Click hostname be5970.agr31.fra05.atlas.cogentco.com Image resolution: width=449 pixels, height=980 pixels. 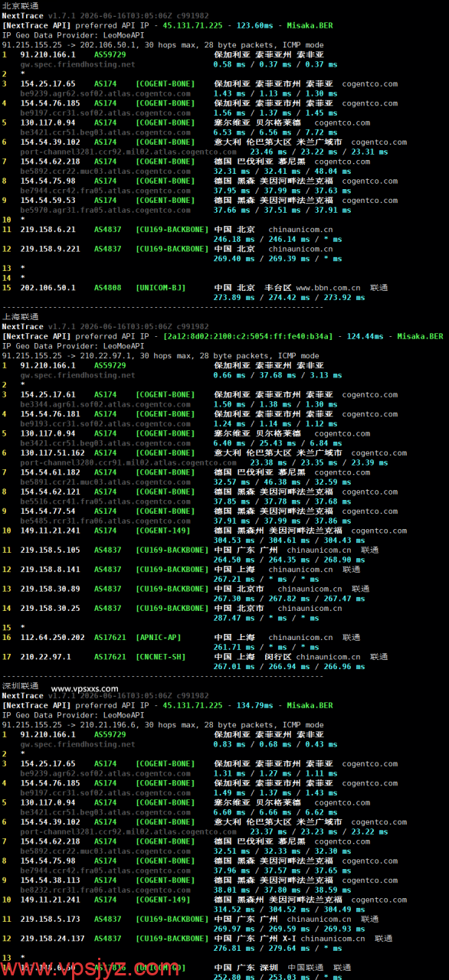click(x=106, y=210)
